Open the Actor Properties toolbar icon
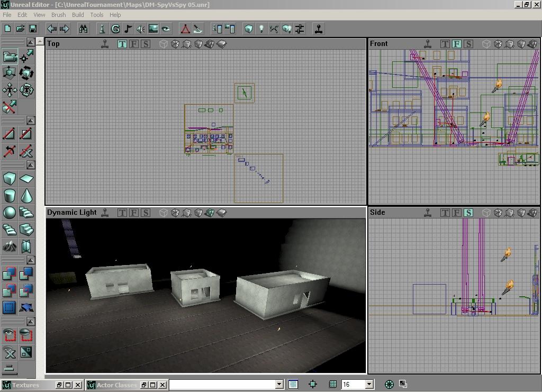542x392 pixels. pyautogui.click(x=217, y=29)
